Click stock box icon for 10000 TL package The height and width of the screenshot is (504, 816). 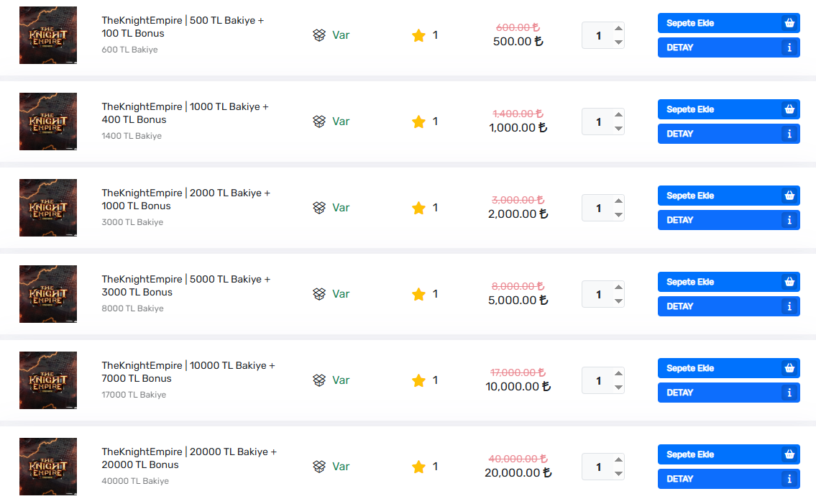point(319,380)
